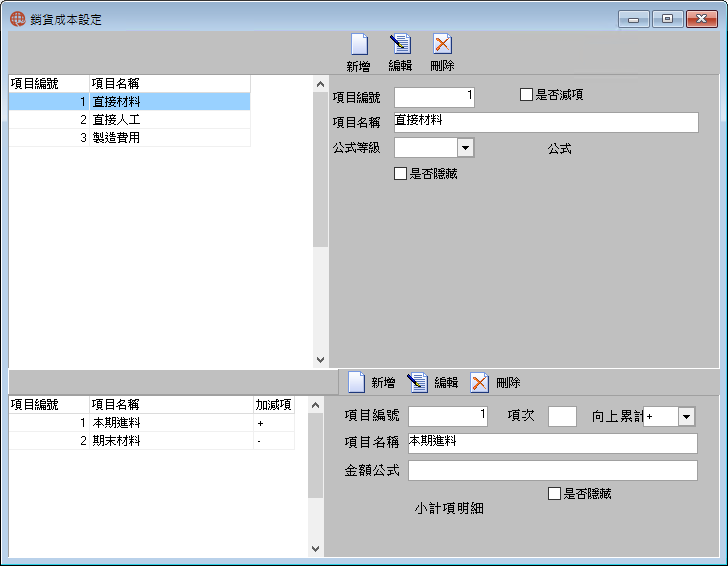Click the top 新增 (new) document icon
Image resolution: width=728 pixels, height=566 pixels.
(x=359, y=45)
